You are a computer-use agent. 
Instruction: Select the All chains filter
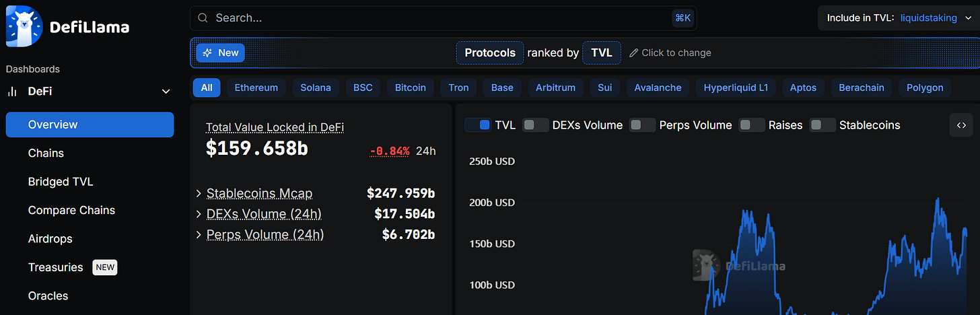pos(207,87)
